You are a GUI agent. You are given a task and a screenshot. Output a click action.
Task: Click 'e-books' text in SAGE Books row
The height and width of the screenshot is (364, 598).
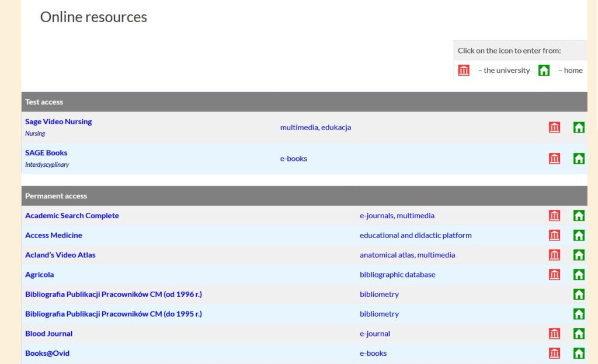point(294,159)
